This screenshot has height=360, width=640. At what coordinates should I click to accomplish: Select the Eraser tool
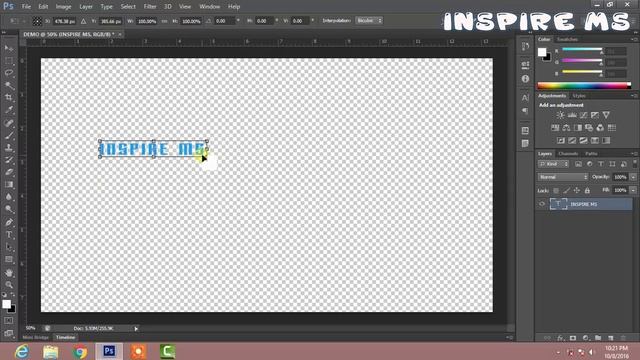(9, 172)
